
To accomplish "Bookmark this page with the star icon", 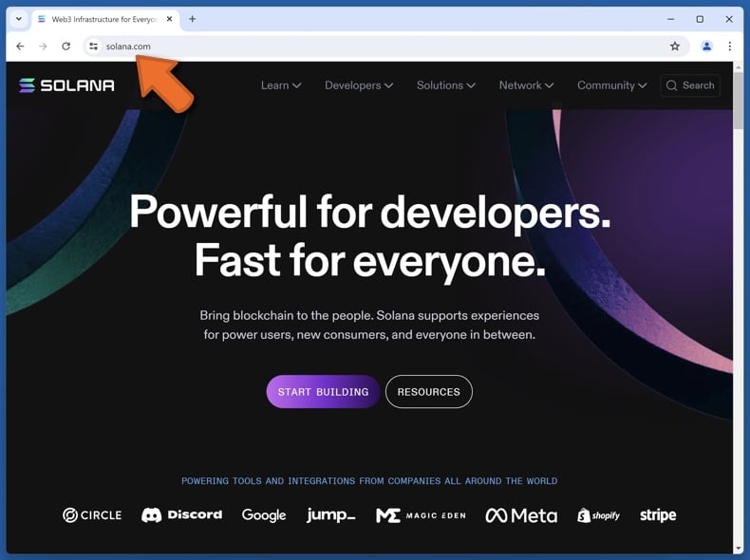I will click(x=674, y=47).
